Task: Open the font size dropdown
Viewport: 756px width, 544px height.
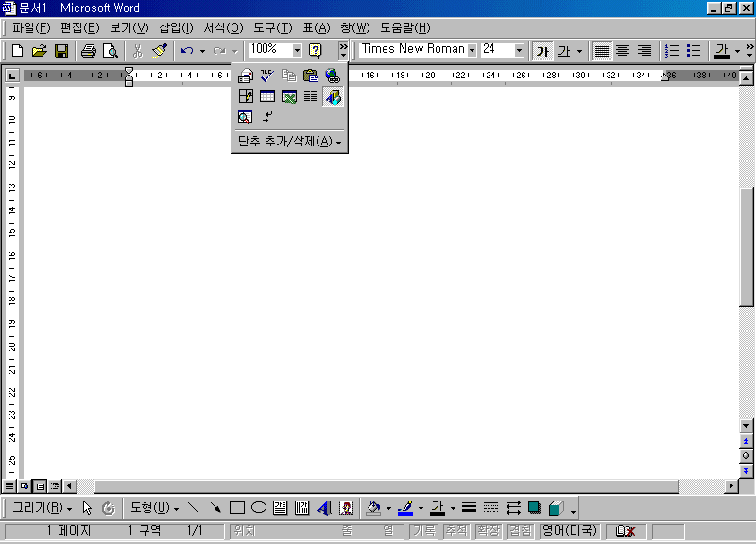Action: (519, 50)
